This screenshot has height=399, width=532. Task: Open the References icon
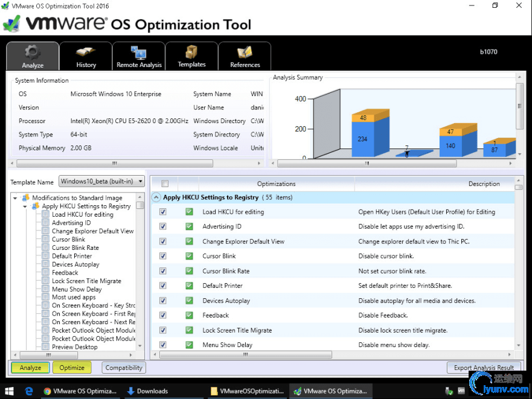(245, 53)
